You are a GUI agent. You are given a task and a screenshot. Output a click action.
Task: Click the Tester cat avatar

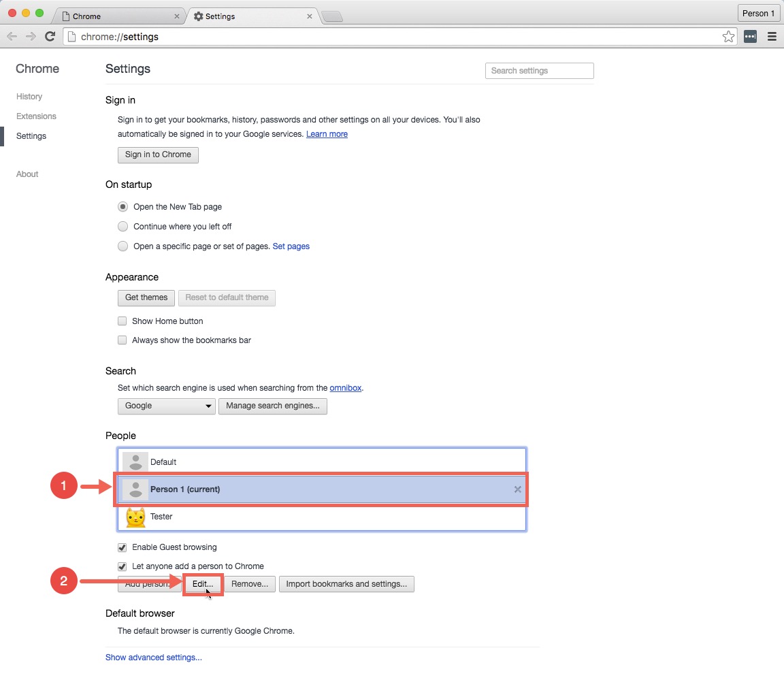click(135, 517)
